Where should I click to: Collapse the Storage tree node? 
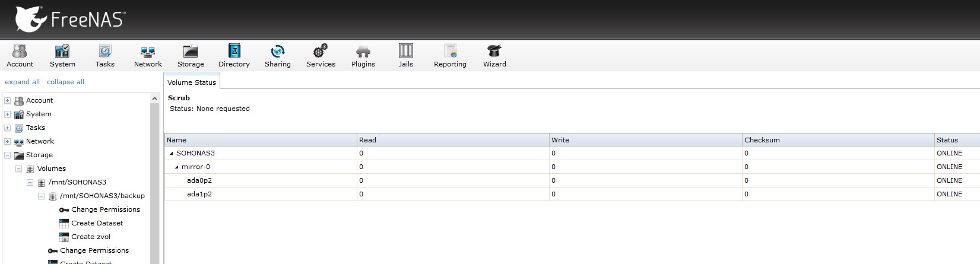click(7, 155)
